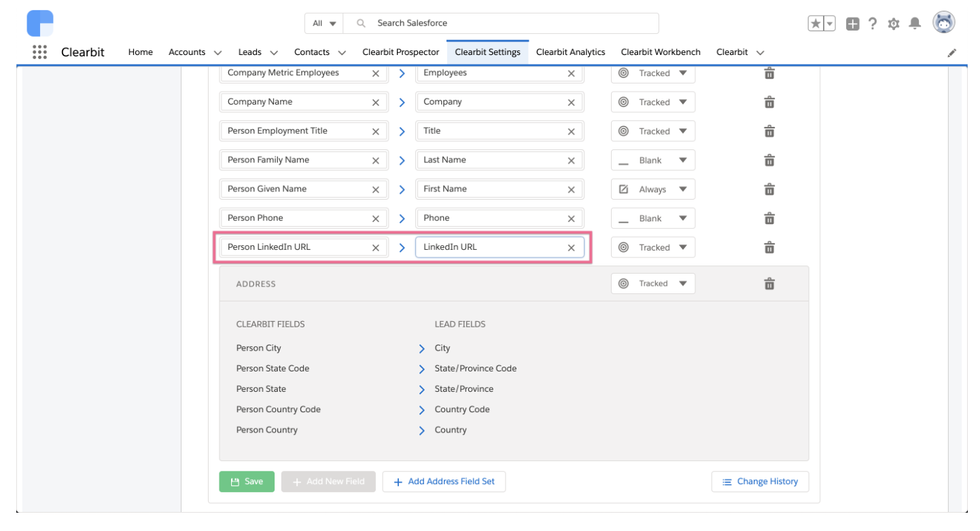Screen dimensions: 980x531
Task: Switch to Clearbit Settings tab
Action: point(488,52)
